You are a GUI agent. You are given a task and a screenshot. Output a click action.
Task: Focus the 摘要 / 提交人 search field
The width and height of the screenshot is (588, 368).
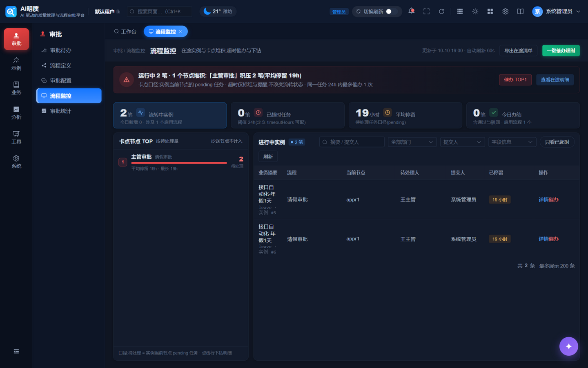pyautogui.click(x=352, y=142)
